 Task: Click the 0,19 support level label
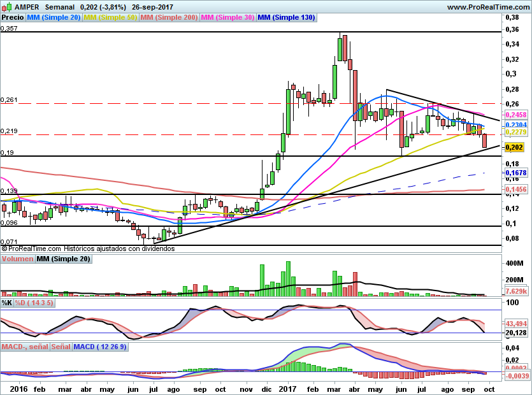pos(7,153)
